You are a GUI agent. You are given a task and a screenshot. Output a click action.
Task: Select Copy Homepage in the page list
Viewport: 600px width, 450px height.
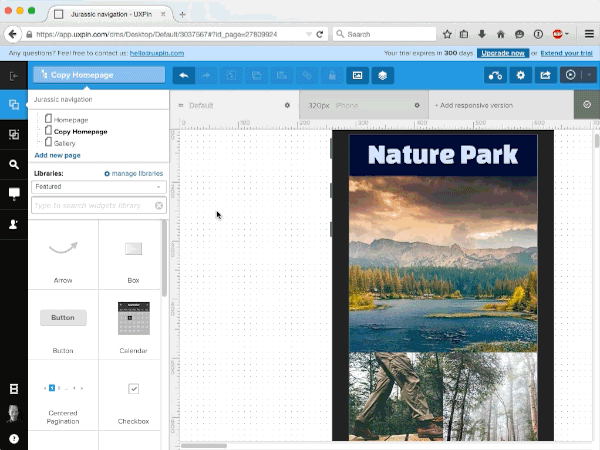pyautogui.click(x=80, y=132)
